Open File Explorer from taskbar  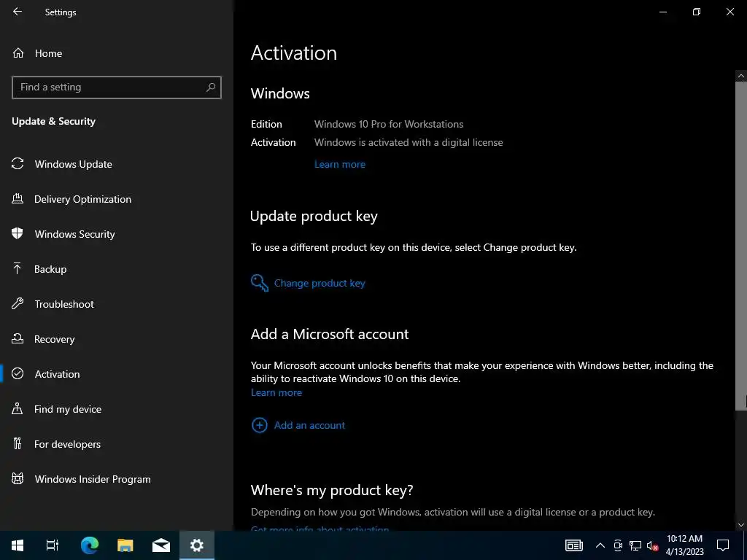tap(125, 545)
